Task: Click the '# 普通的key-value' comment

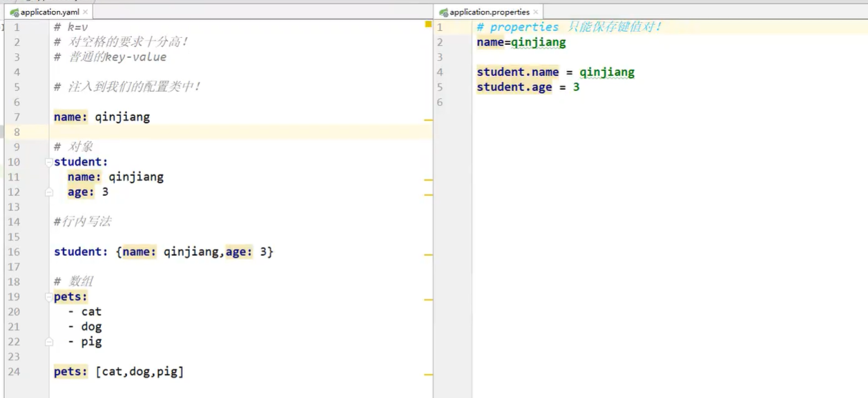Action: click(110, 57)
